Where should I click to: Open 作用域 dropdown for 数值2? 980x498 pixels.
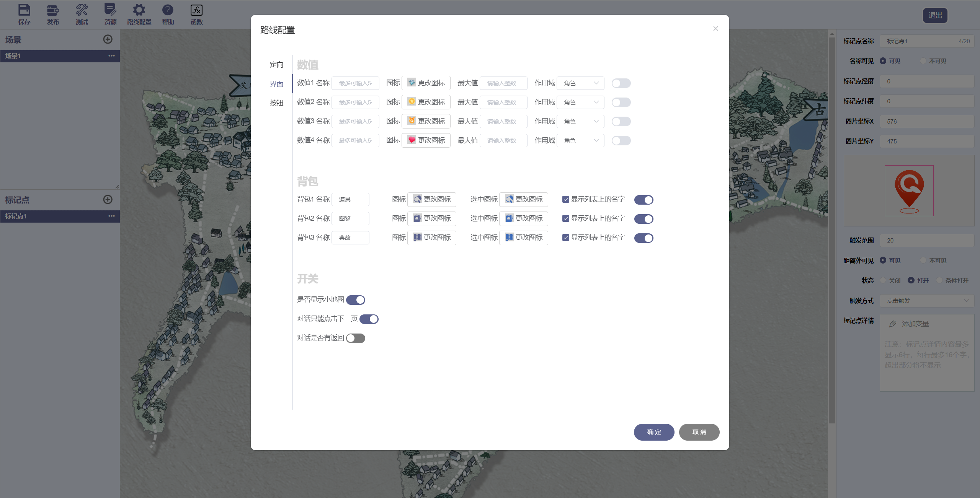[580, 102]
